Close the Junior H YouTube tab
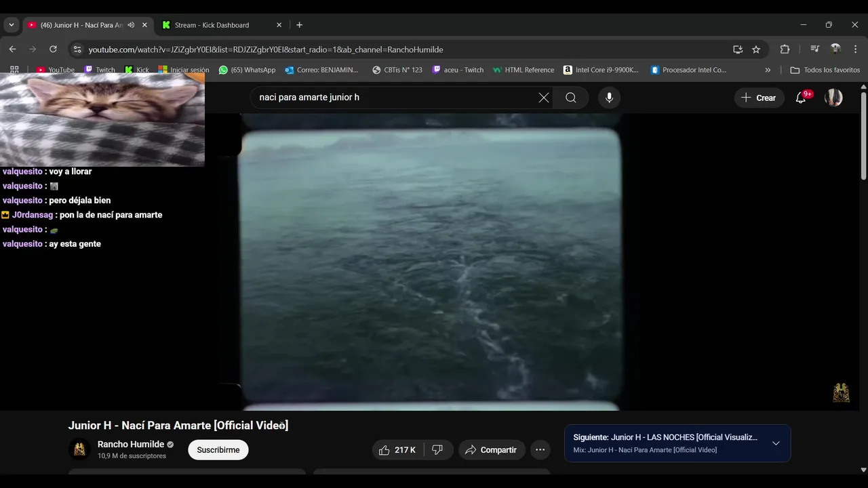The width and height of the screenshot is (868, 488). [x=144, y=25]
